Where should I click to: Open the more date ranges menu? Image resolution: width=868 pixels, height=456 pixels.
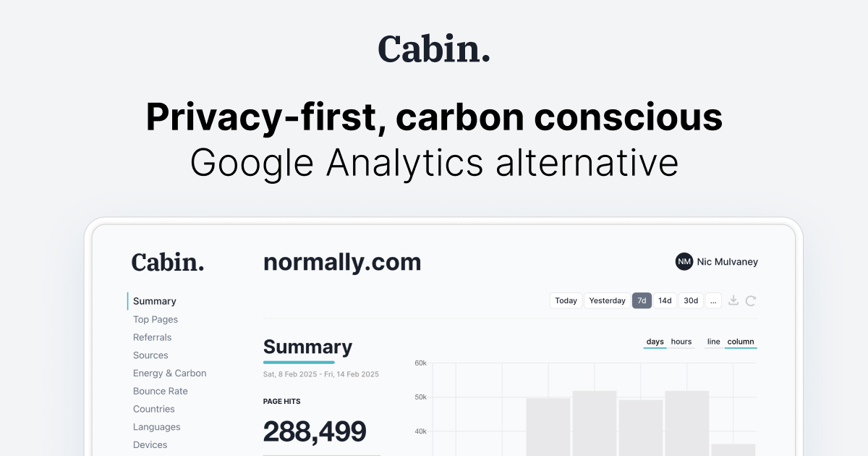click(713, 300)
